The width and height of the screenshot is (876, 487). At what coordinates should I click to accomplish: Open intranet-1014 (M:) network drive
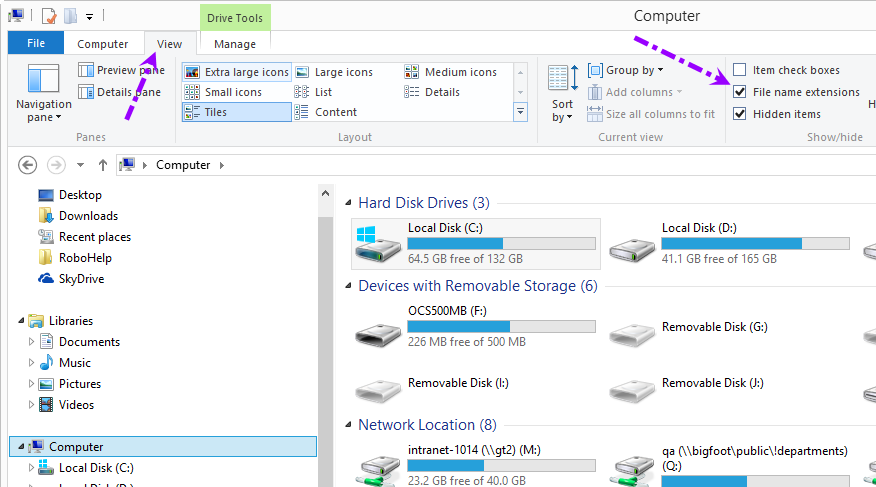[475, 465]
